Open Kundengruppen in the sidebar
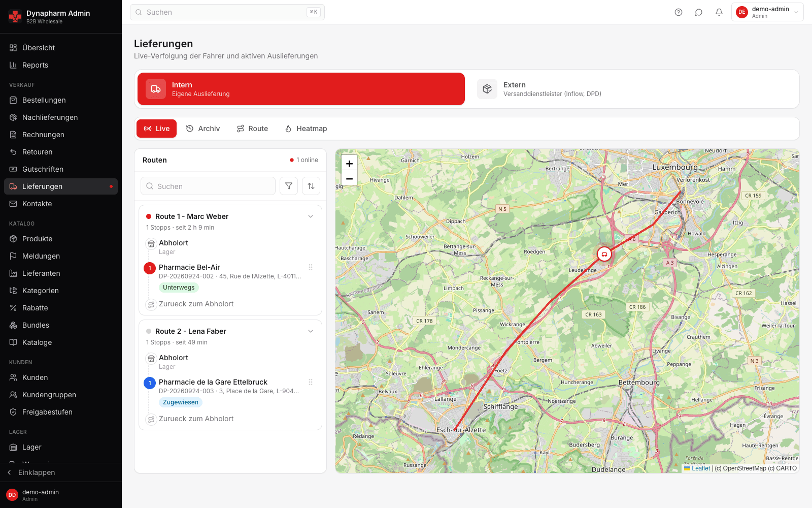 point(61,395)
